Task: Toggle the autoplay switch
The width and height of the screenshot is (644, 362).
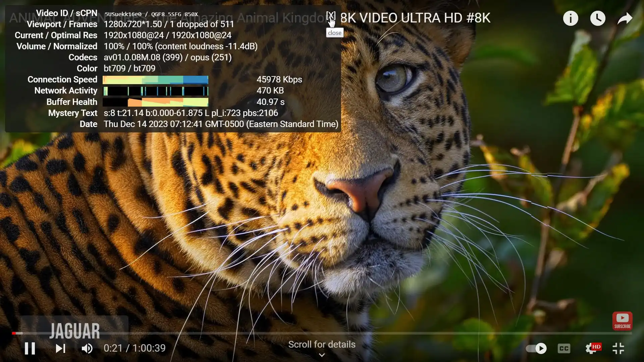Action: pyautogui.click(x=536, y=348)
